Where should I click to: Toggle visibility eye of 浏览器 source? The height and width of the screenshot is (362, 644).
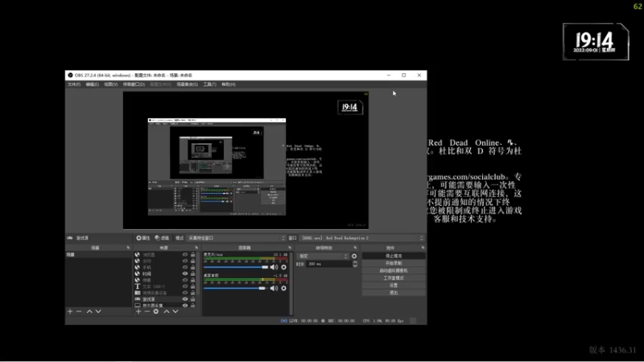(185, 255)
